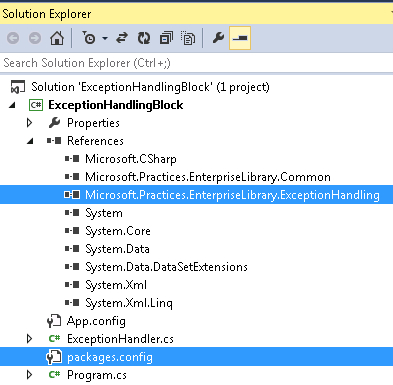Image resolution: width=393 pixels, height=385 pixels.
Task: Collapse the References node
Action: coord(30,141)
